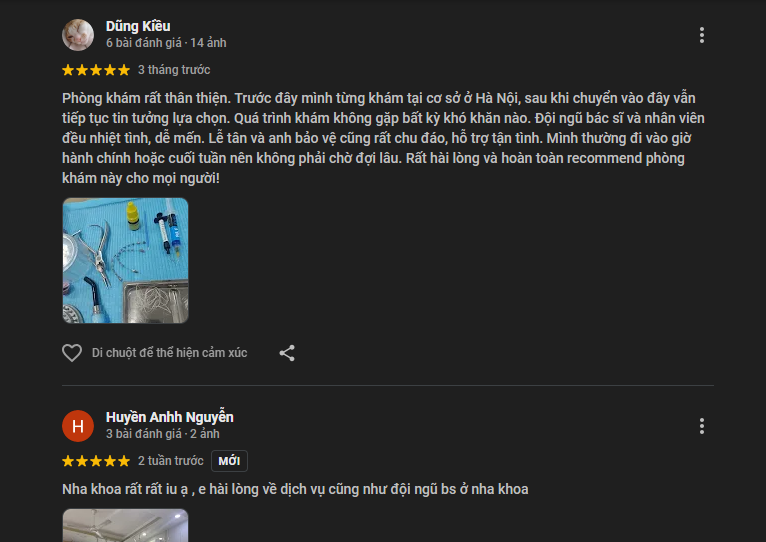Open Huyền Anh Nguyễn's profile name link
Image resolution: width=766 pixels, height=542 pixels.
coord(170,417)
